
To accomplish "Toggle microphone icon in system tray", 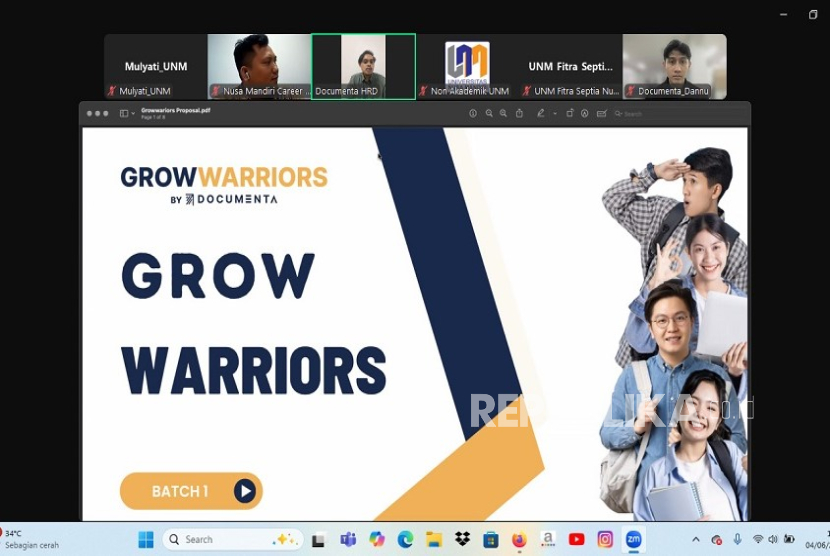I will 737,539.
